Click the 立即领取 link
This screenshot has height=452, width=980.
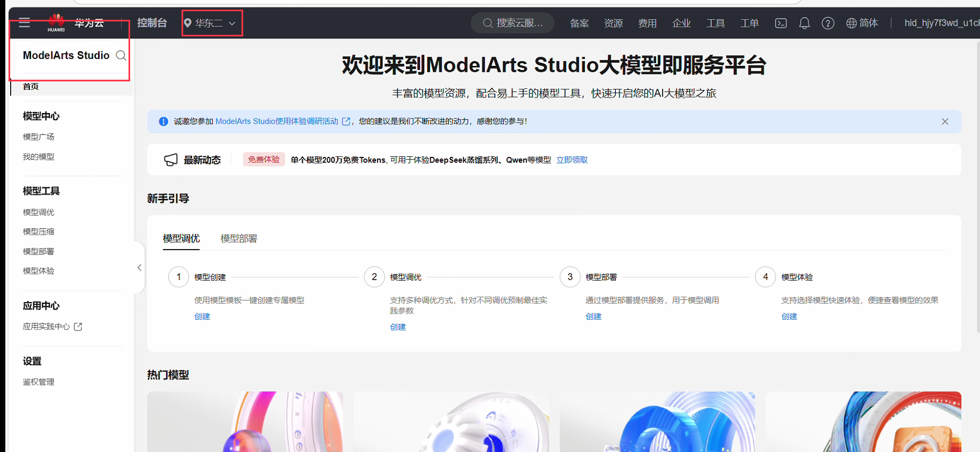coord(572,160)
